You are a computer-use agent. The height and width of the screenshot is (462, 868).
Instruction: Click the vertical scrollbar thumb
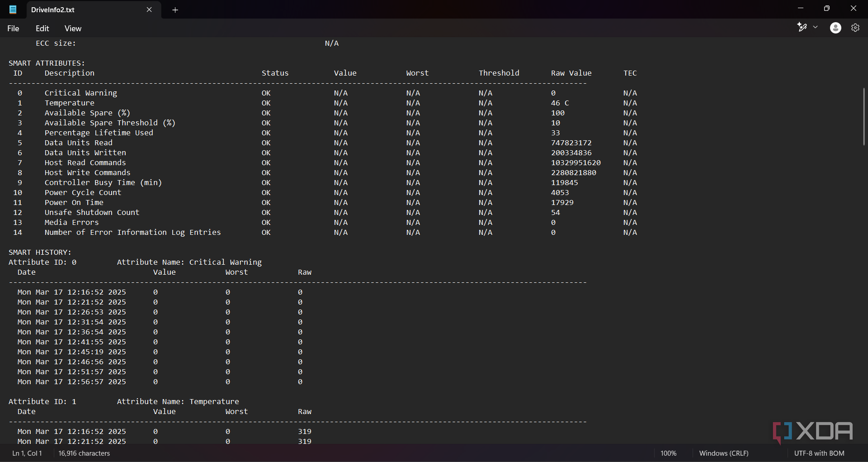point(864,117)
